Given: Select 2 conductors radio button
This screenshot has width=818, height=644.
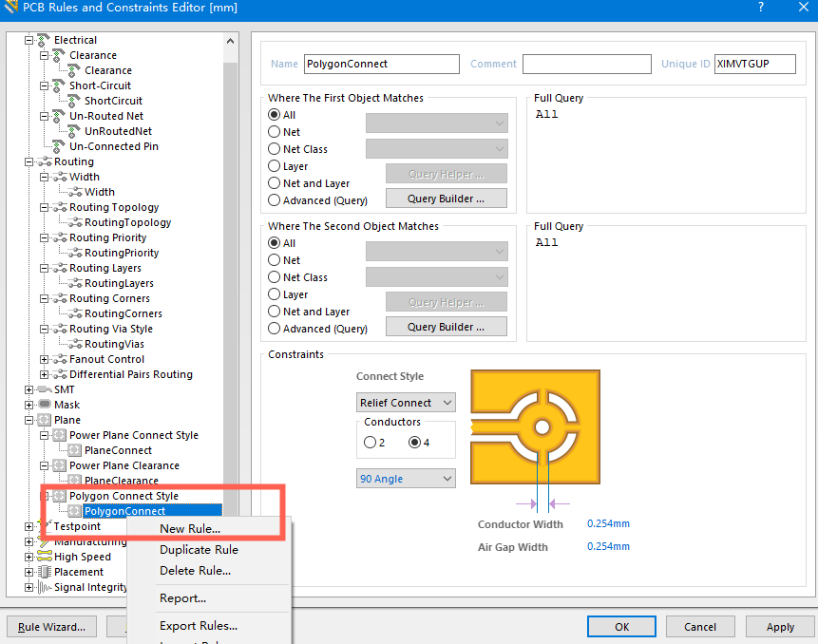Looking at the screenshot, I should click(370, 443).
